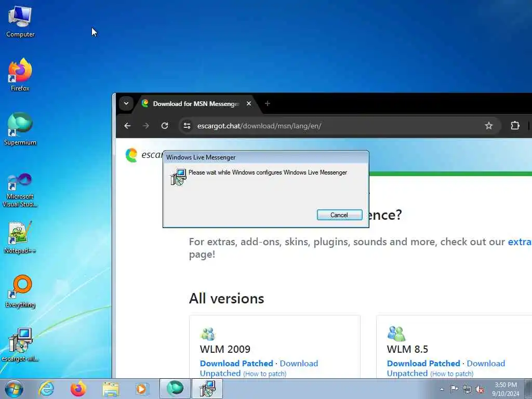Viewport: 532px width, 399px height.
Task: Select the Microsoft Visual Studio desktop shortcut
Action: 20,190
